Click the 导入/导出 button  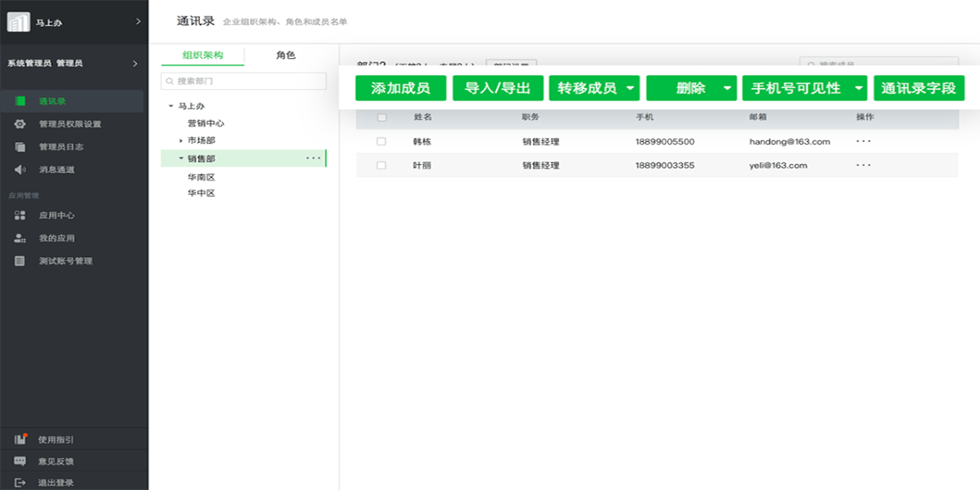click(498, 88)
